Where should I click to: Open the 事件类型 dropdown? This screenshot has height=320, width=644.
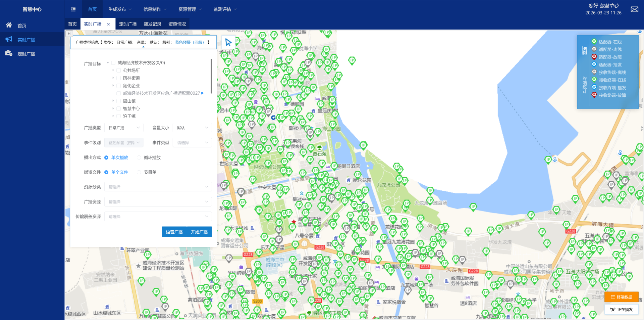tap(192, 143)
